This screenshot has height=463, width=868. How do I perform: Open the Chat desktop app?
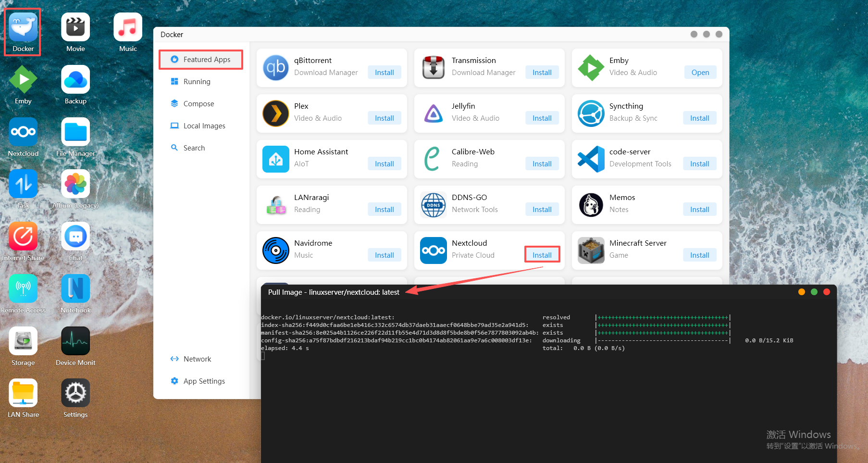75,236
